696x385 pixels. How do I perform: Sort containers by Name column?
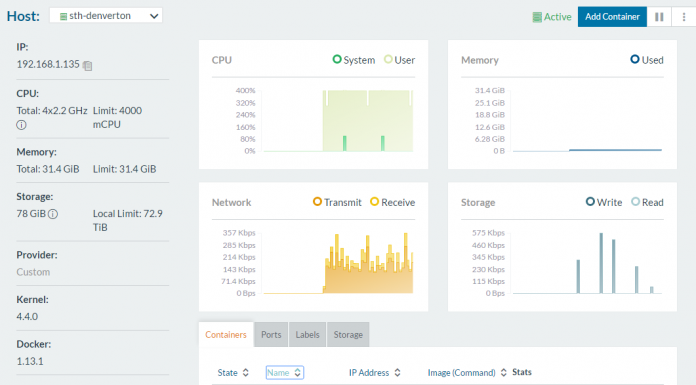(285, 373)
